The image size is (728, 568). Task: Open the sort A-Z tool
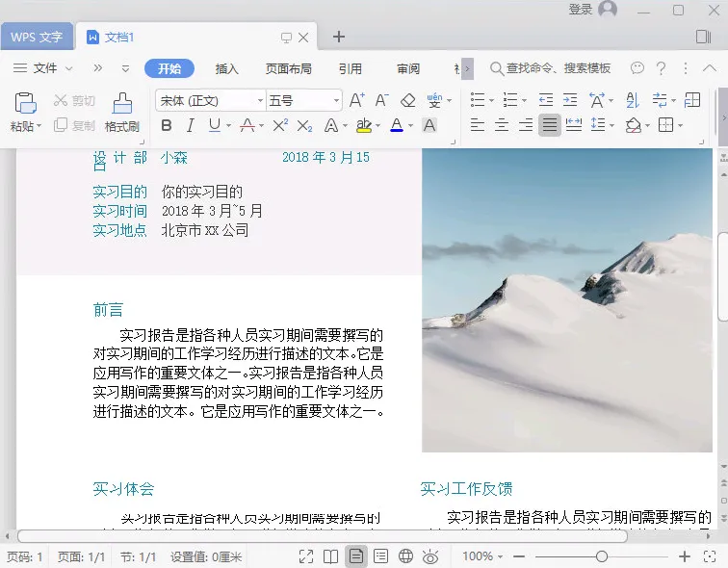(x=632, y=100)
